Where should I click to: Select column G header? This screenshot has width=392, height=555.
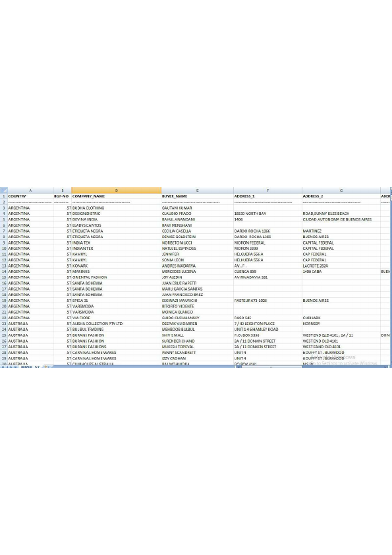[341, 190]
